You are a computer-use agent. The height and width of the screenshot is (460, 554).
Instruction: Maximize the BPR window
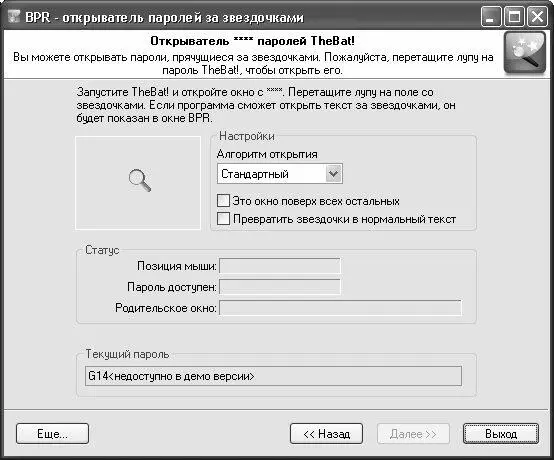coord(514,17)
